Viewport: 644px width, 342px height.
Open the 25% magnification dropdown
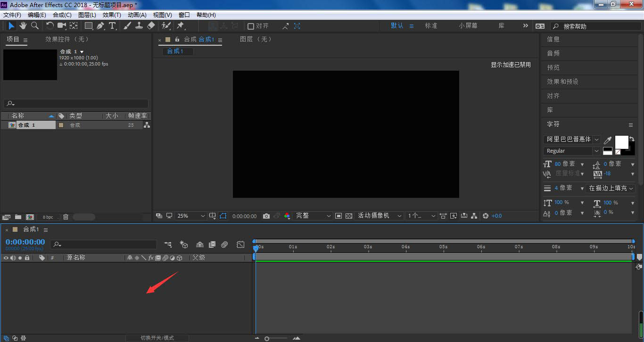[x=191, y=216]
